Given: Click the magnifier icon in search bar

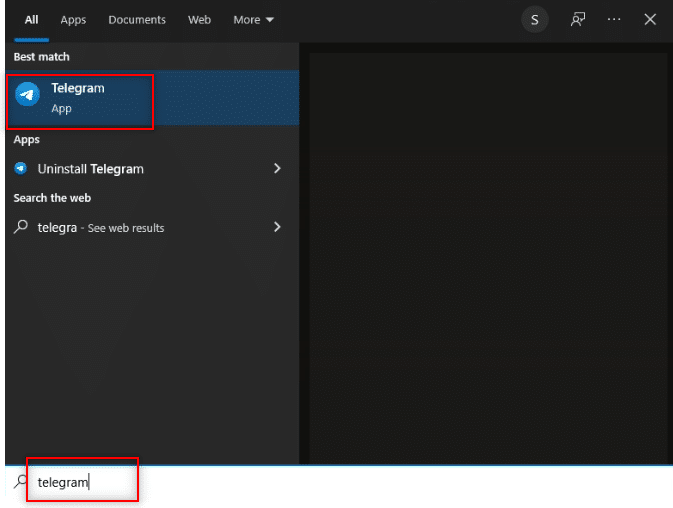Looking at the screenshot, I should [20, 482].
